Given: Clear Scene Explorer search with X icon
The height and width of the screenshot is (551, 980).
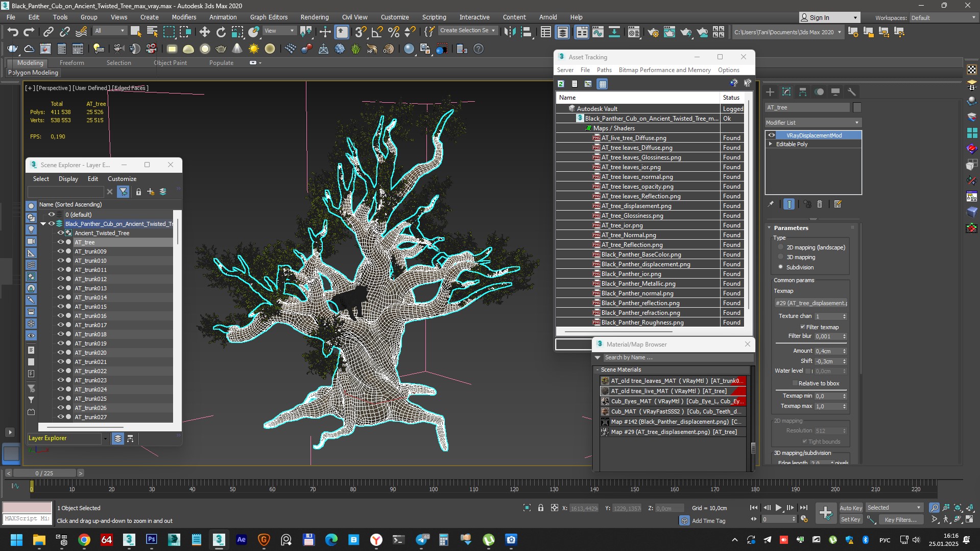Looking at the screenshot, I should pyautogui.click(x=109, y=192).
